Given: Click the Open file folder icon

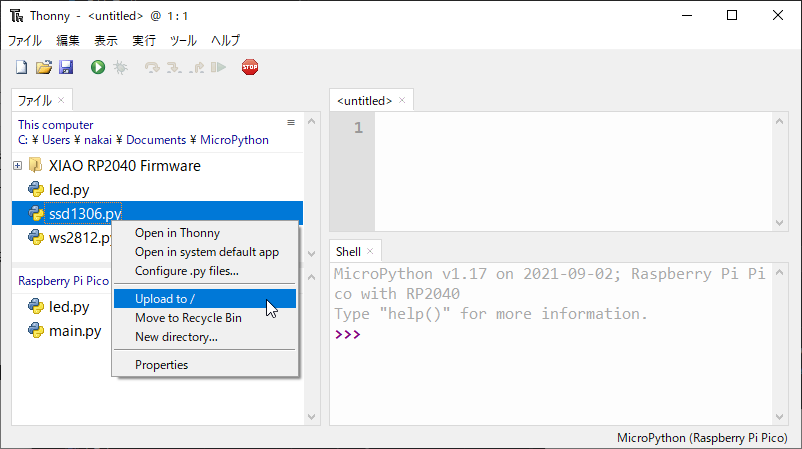Looking at the screenshot, I should tap(44, 67).
